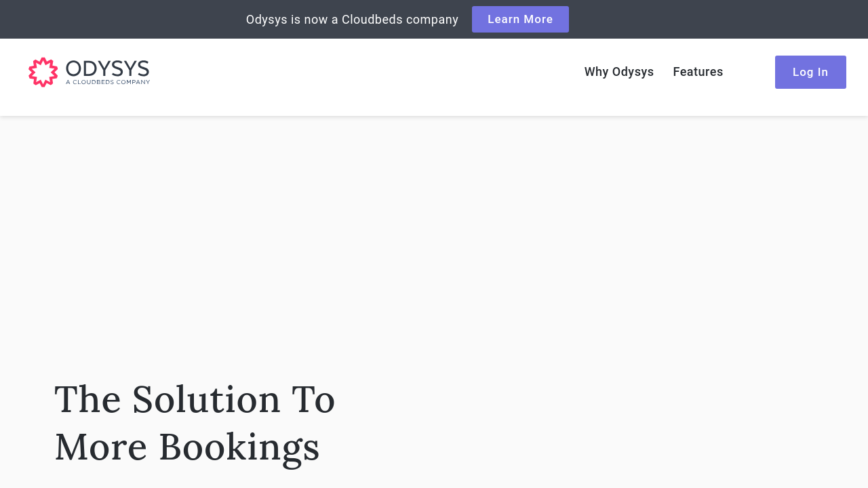Click the dark announcement bar left of its text
This screenshot has width=868, height=488.
(122, 19)
